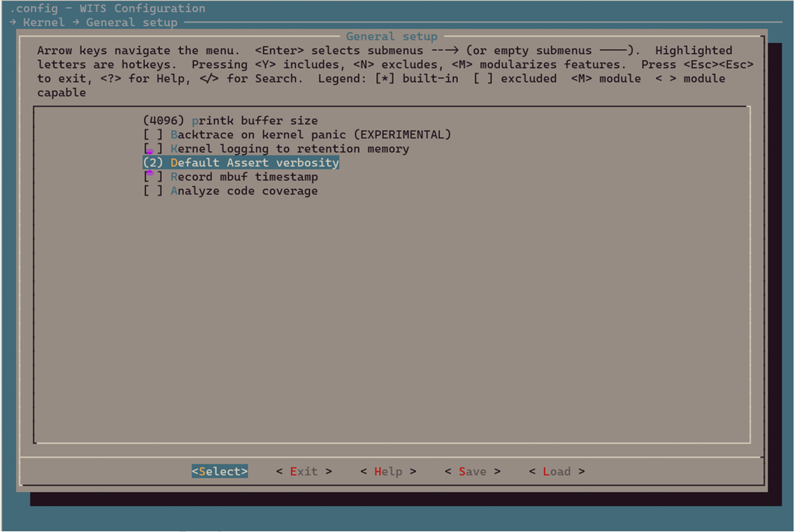Activate the <Select> button
795x532 pixels.
(220, 471)
